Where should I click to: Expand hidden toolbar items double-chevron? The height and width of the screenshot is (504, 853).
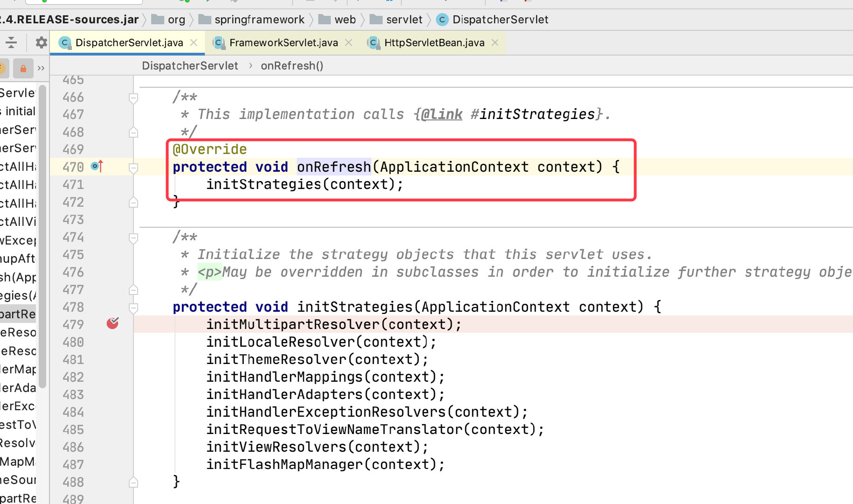click(x=41, y=69)
